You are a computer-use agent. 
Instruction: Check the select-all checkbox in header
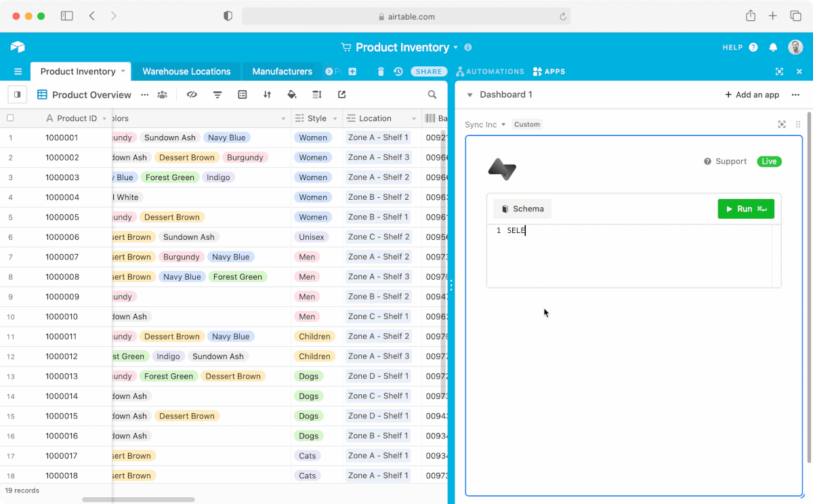click(10, 118)
